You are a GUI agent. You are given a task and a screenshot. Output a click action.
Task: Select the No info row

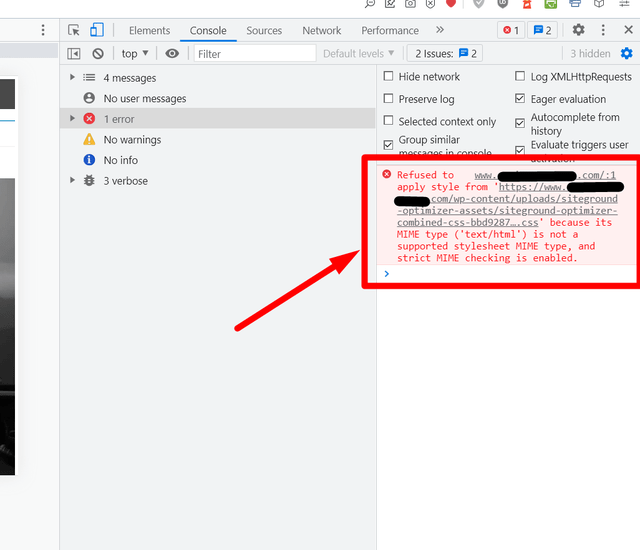click(x=218, y=160)
